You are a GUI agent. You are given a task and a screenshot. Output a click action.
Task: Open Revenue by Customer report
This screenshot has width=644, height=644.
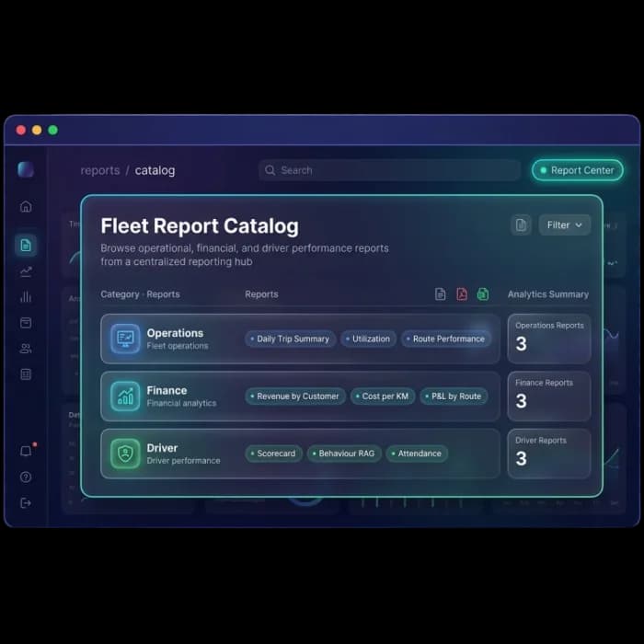coord(295,397)
